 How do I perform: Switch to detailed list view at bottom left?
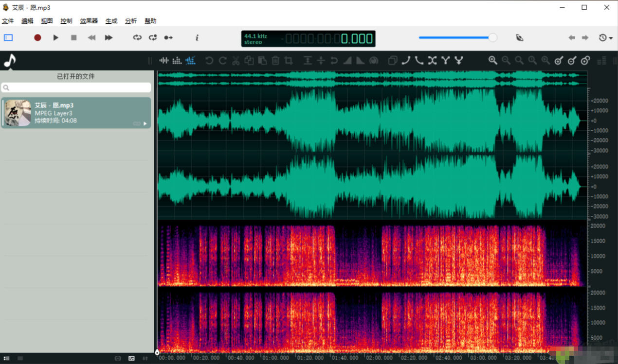(x=7, y=358)
